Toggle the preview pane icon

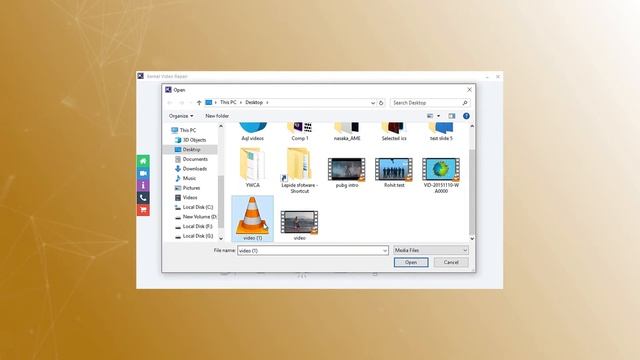[451, 116]
